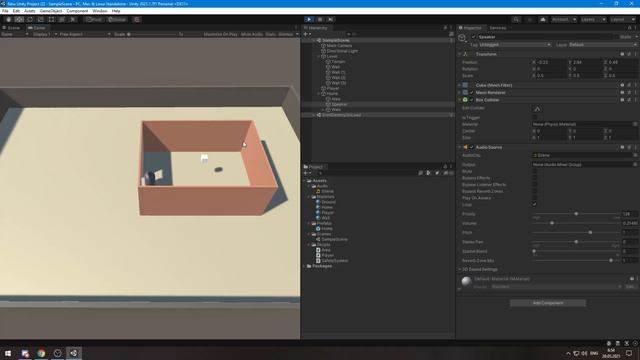Open the Window menu
This screenshot has width=640, height=360.
coord(100,11)
